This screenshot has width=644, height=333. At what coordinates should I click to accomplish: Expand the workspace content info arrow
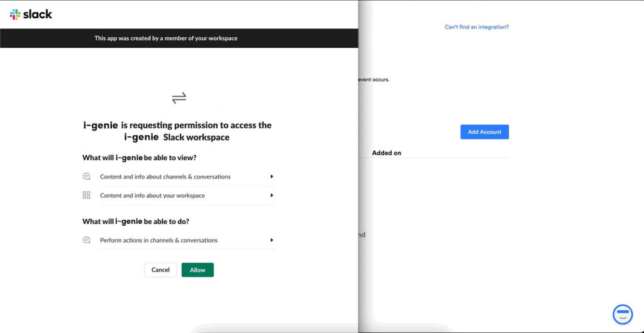tap(272, 195)
